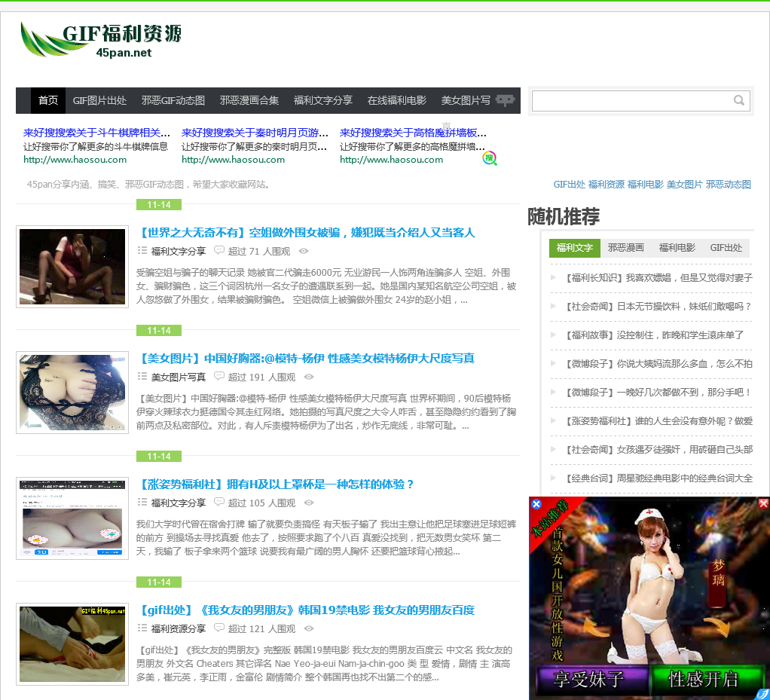Open 邪恶GIF动态图 navigation item
Viewport: 770px width, 700px height.
point(173,100)
